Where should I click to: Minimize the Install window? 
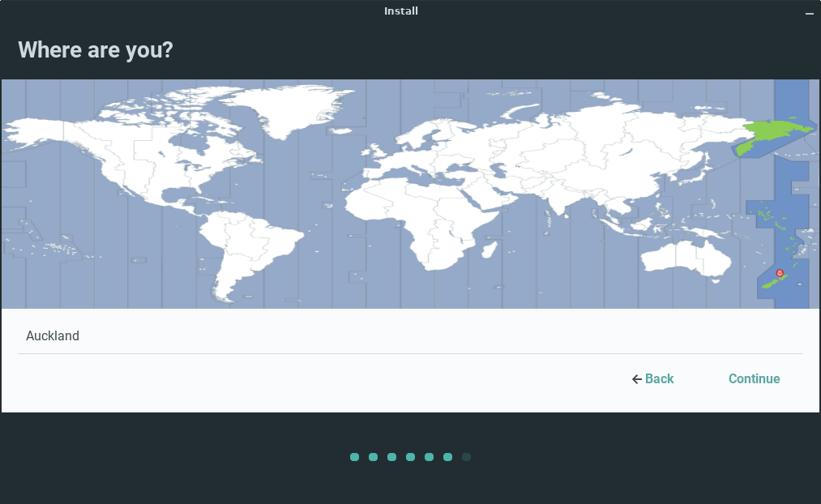[x=809, y=13]
